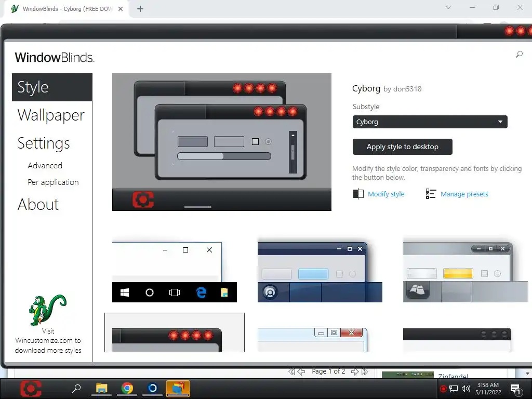
Task: Select the Windows 10 default style thumbnail
Action: pyautogui.click(x=175, y=272)
